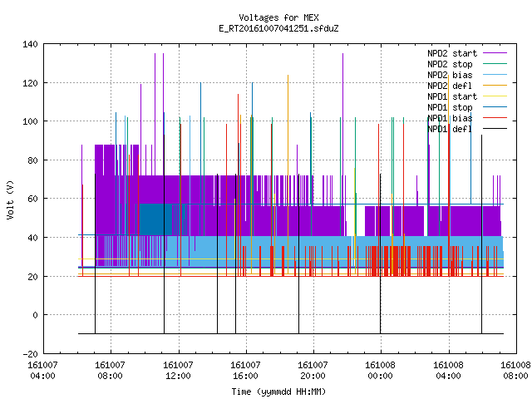Click the file name E_RT20161007041251.sfduZ subtitle
Screen dimensions: 532x399
278,28
